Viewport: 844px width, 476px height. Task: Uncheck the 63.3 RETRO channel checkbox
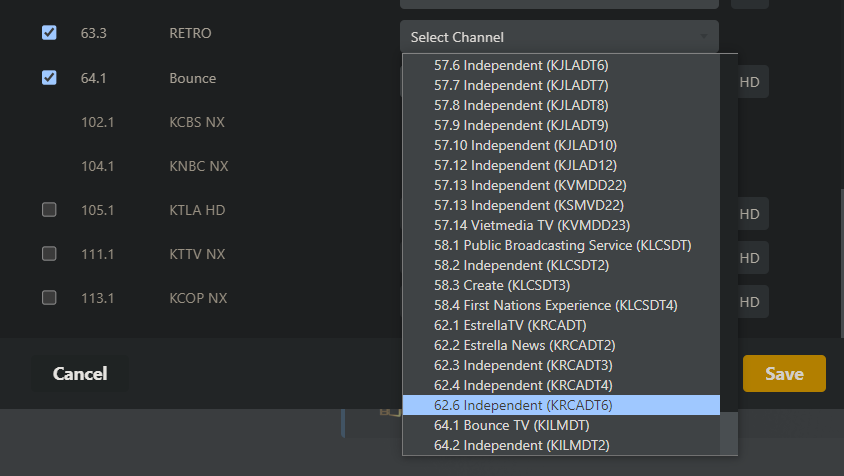click(49, 33)
